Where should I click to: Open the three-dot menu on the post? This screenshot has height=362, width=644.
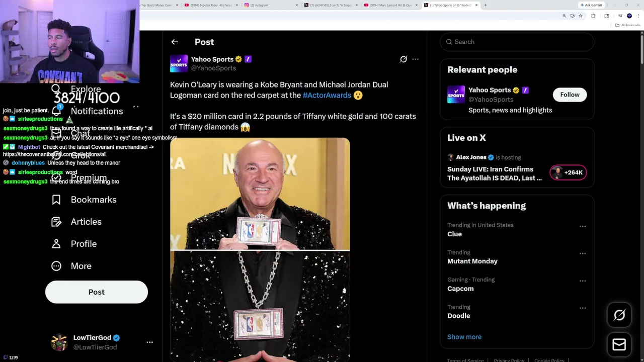coord(415,59)
